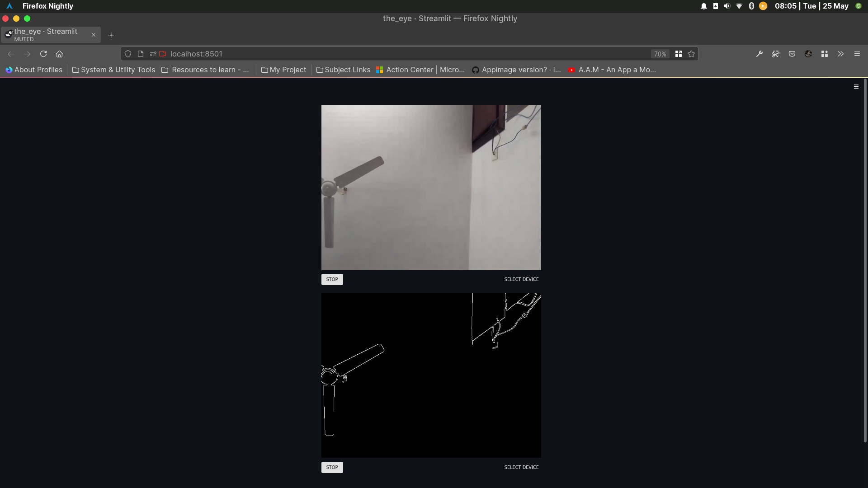Toggle tracking protection via the shield icon

point(128,54)
